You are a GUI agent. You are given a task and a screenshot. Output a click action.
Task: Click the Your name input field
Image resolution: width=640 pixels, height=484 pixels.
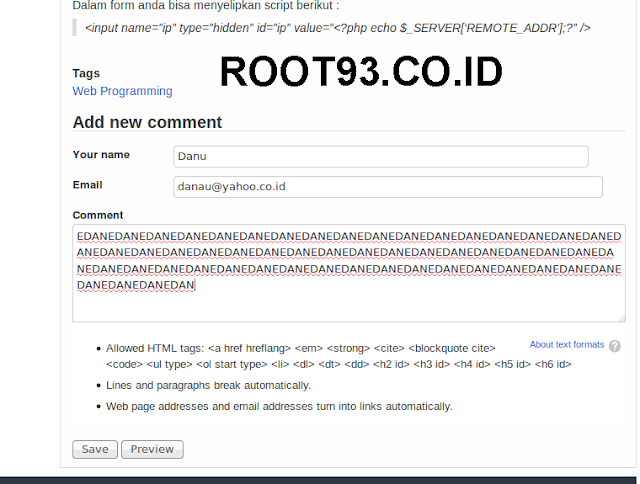[x=381, y=156]
